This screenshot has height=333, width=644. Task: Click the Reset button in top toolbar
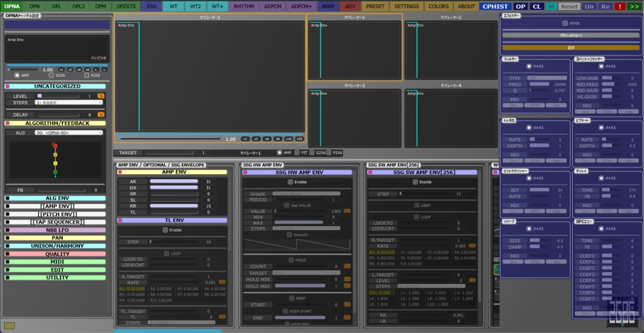(569, 6)
